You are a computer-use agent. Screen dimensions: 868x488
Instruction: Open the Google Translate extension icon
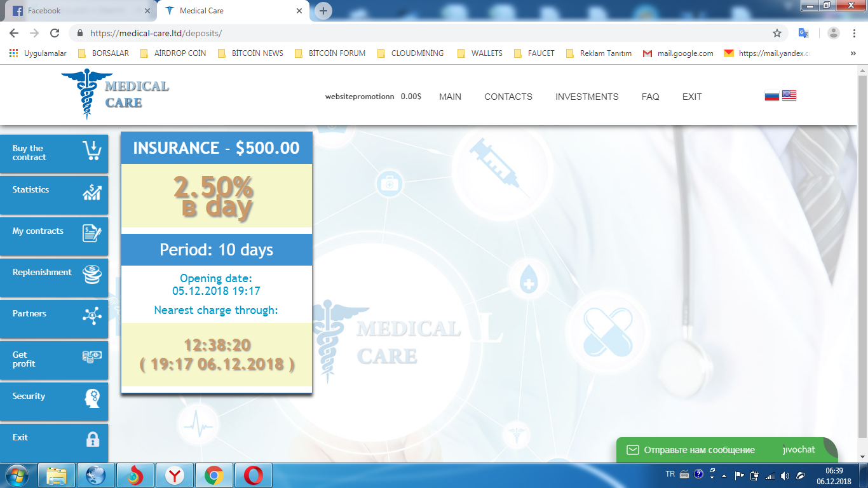click(803, 33)
